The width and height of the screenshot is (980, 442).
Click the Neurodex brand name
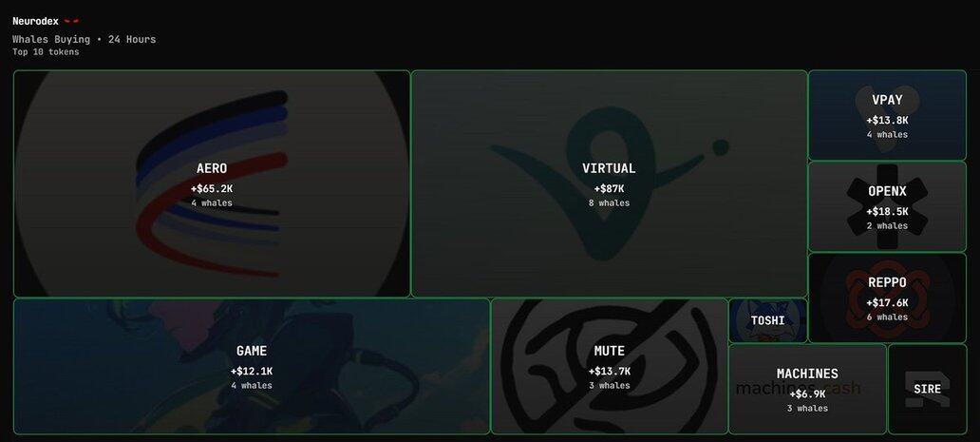pyautogui.click(x=36, y=21)
